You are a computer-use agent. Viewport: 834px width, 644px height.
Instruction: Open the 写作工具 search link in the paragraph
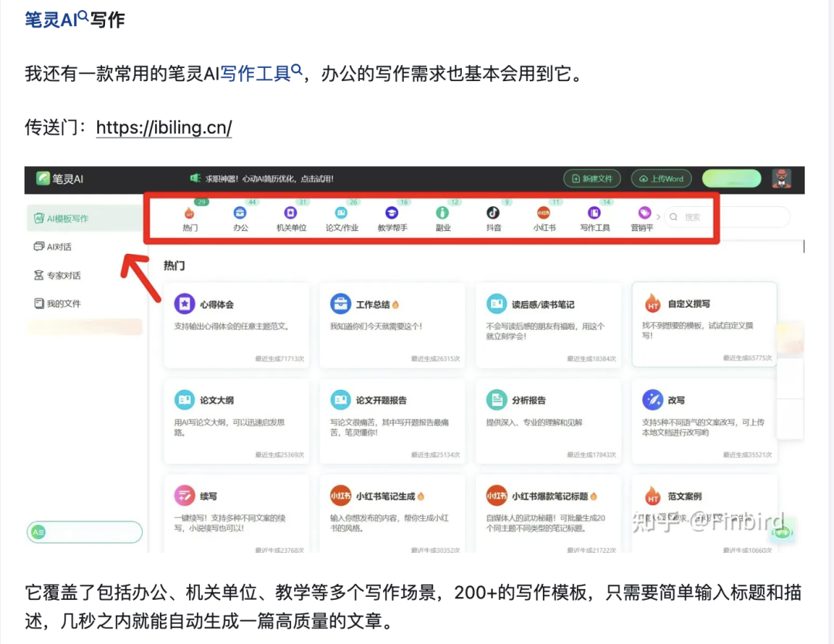[261, 73]
